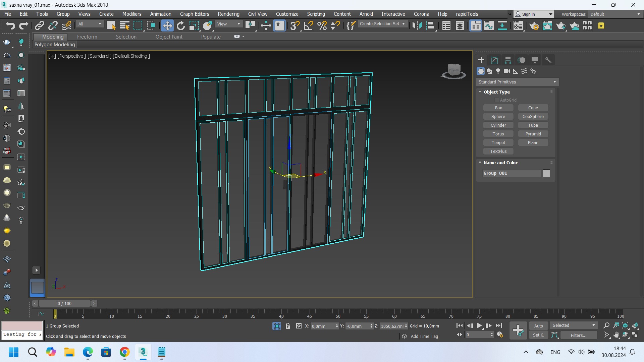Screen dimensions: 644x362
Task: Toggle the Selection Lock padlock
Action: tap(287, 326)
